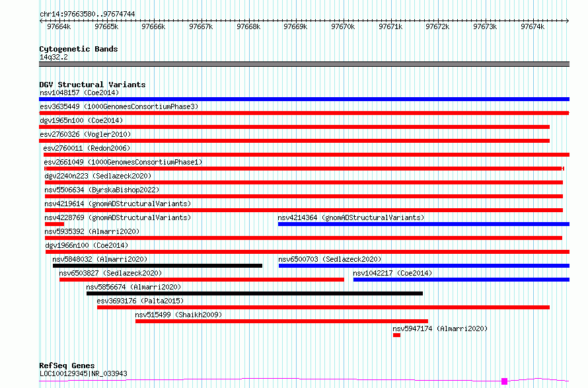Select the magenta exon block on gene track
Image resolution: width=588 pixels, height=388 pixels.
[x=504, y=381]
